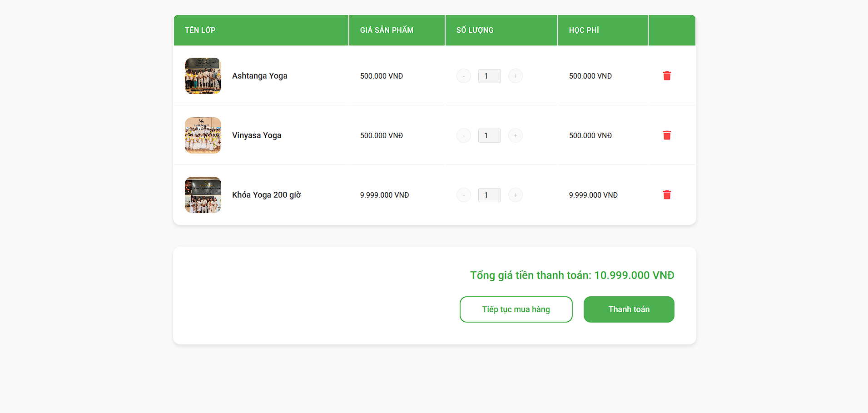The height and width of the screenshot is (413, 868).
Task: Click the Vinyasa Yoga quantity field
Action: 489,135
